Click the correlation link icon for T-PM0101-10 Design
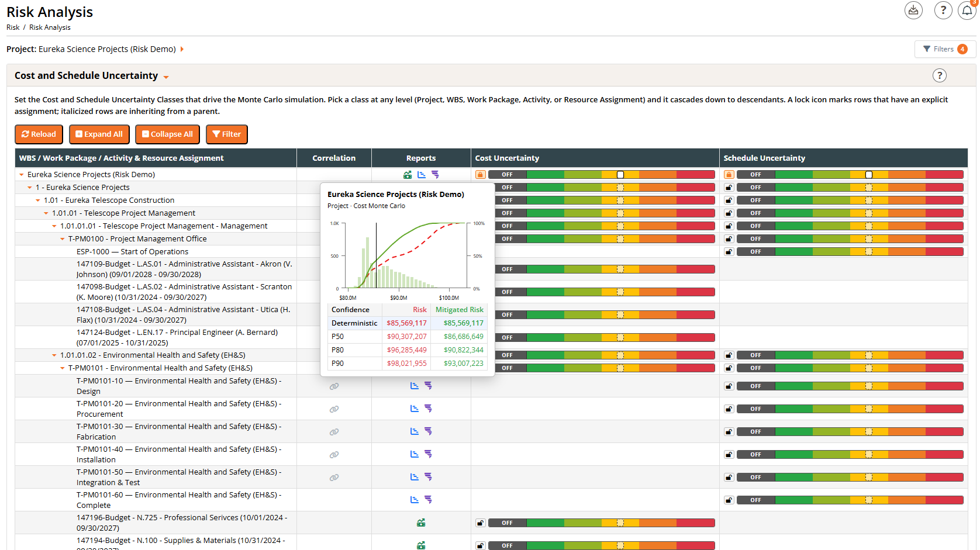Image resolution: width=980 pixels, height=550 pixels. 334,386
